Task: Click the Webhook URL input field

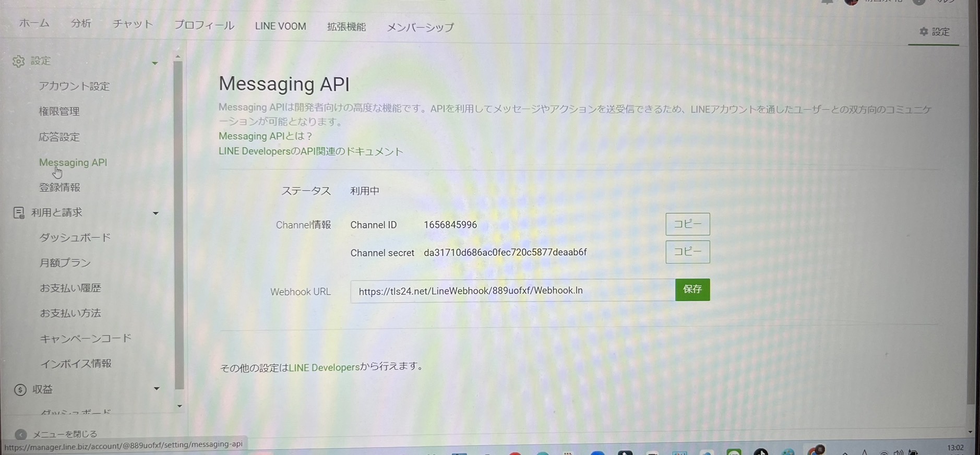Action: 512,291
